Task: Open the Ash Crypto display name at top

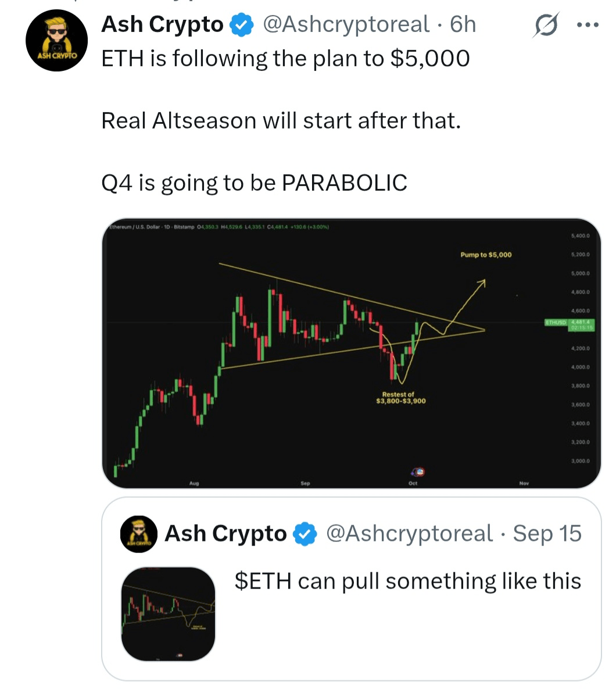Action: coord(162,24)
